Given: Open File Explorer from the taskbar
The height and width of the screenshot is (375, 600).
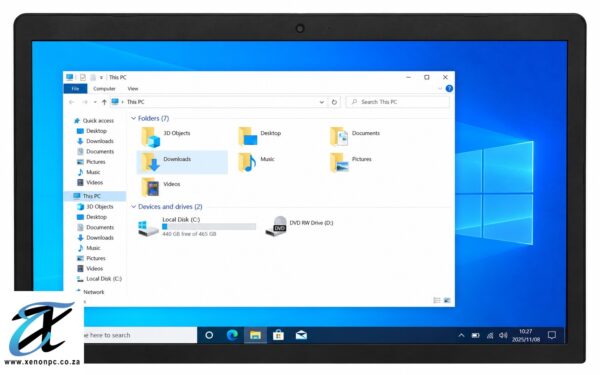Looking at the screenshot, I should 255,335.
